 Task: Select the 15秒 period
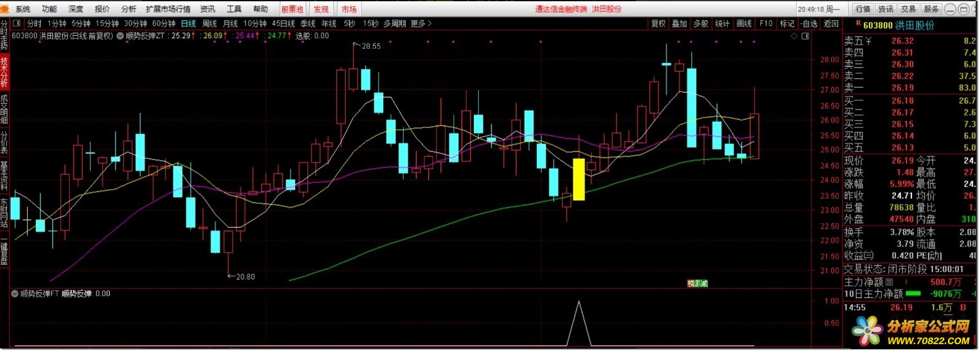pyautogui.click(x=371, y=23)
